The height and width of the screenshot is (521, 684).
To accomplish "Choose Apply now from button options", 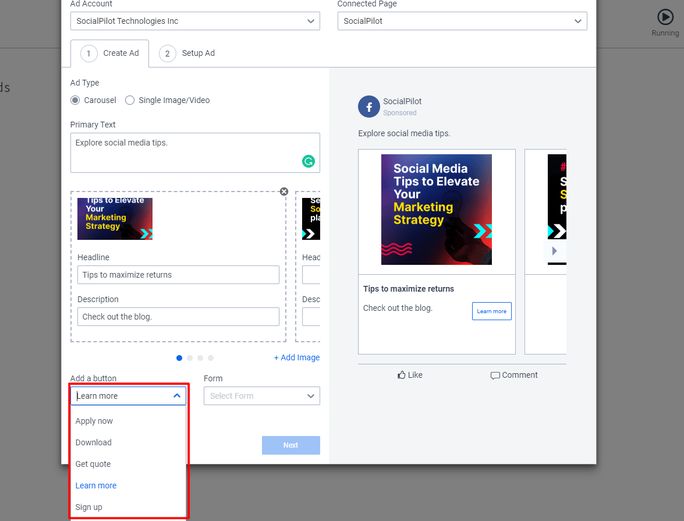I will tap(94, 421).
